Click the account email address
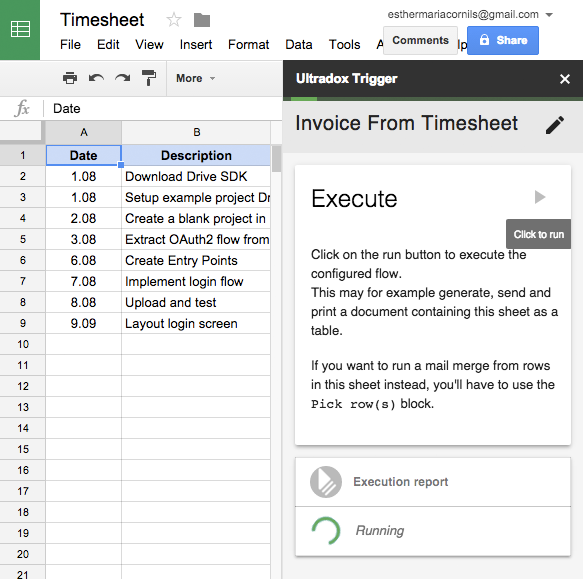583x579 pixels. pyautogui.click(x=463, y=15)
